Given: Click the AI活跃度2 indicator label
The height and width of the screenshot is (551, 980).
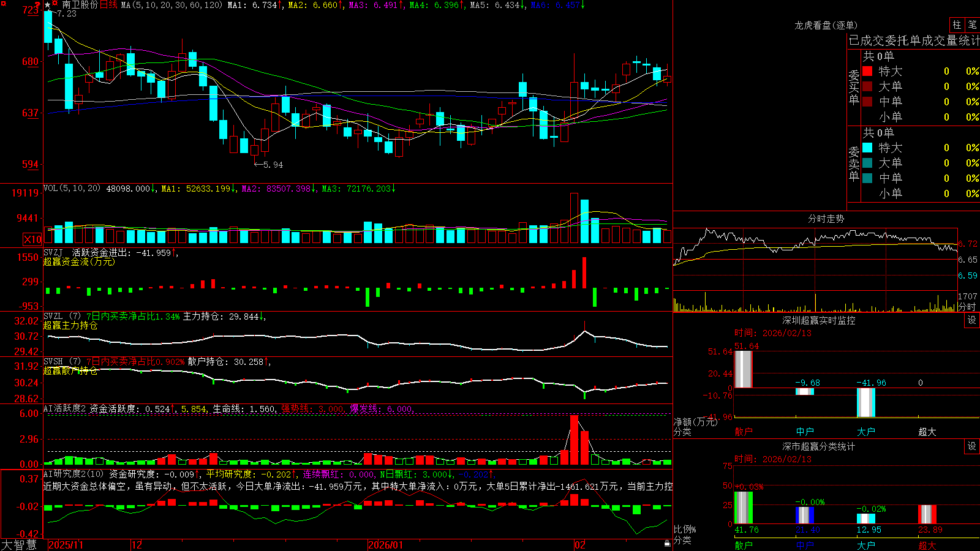Looking at the screenshot, I should click(65, 409).
